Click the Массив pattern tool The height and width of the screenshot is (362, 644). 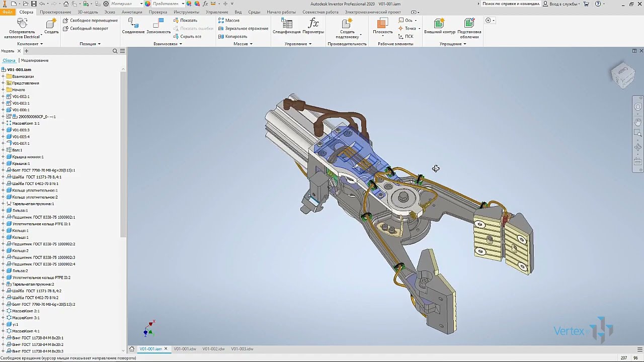229,21
